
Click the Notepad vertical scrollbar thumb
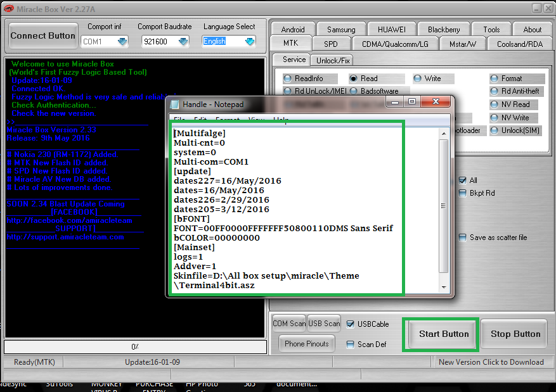(444, 206)
